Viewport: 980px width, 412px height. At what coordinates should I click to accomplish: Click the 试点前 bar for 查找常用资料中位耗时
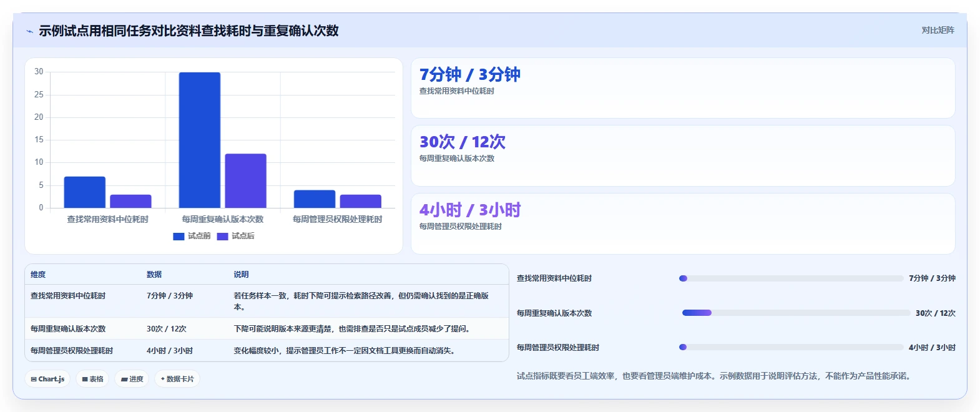pyautogui.click(x=85, y=192)
